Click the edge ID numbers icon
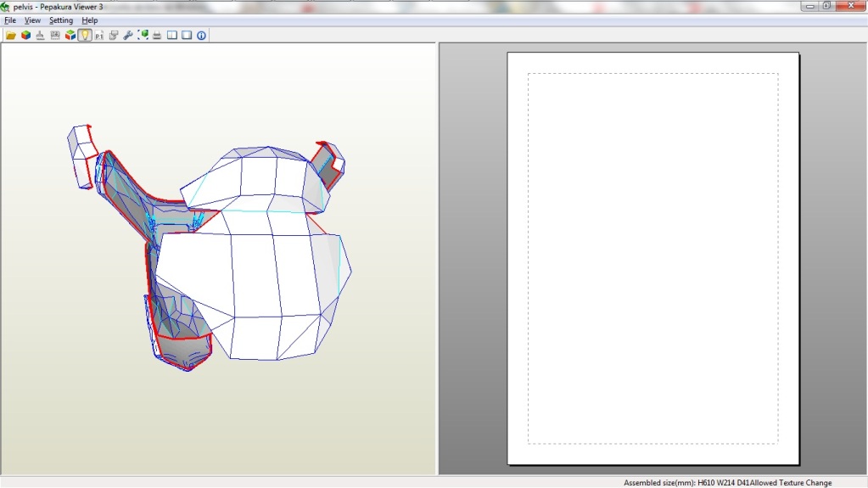This screenshot has width=868, height=488. coord(55,35)
